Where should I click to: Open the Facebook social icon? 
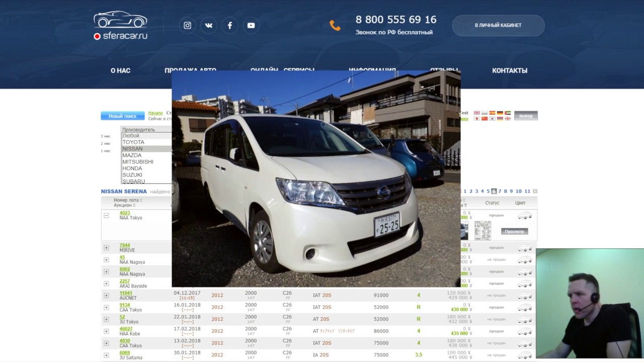point(230,25)
